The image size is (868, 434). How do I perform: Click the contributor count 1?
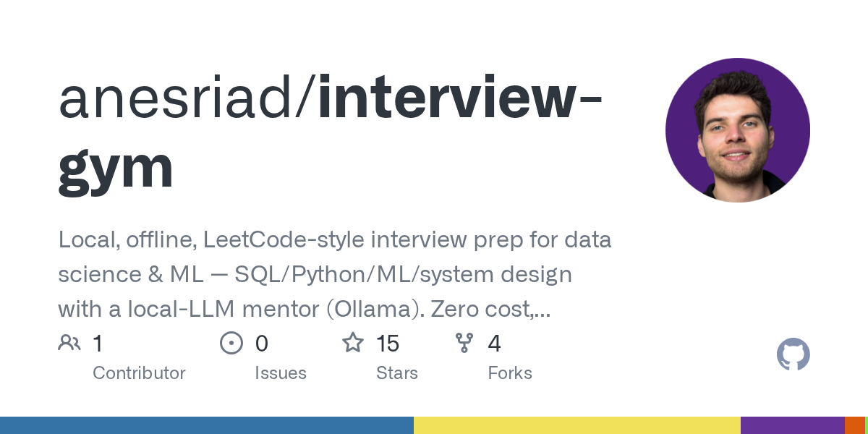click(x=97, y=343)
